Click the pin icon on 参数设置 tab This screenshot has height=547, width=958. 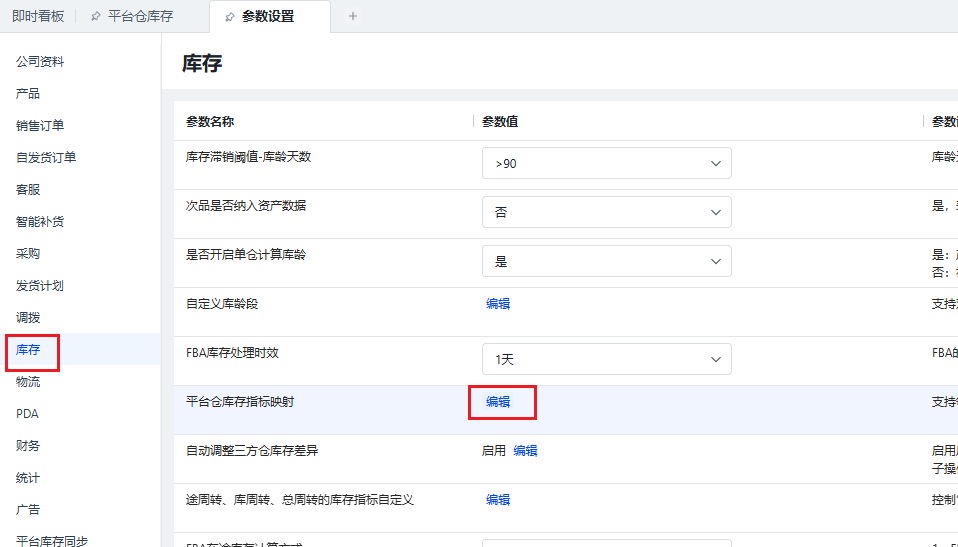[x=230, y=17]
